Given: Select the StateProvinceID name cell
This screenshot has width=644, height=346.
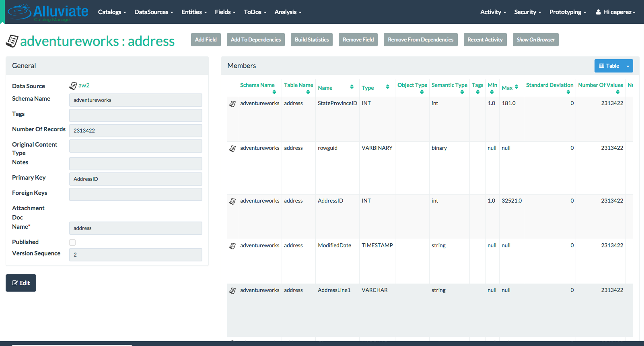Looking at the screenshot, I should click(x=337, y=103).
